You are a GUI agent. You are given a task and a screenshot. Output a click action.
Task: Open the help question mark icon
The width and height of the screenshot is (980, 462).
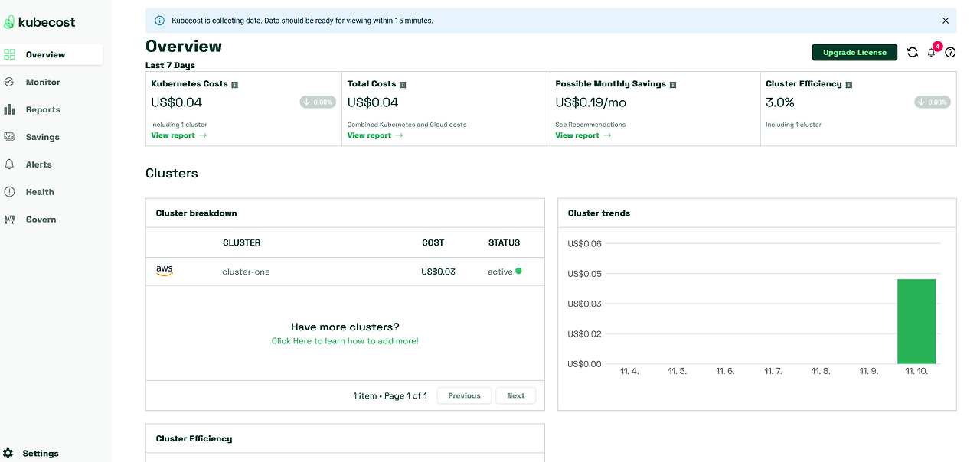click(x=951, y=52)
